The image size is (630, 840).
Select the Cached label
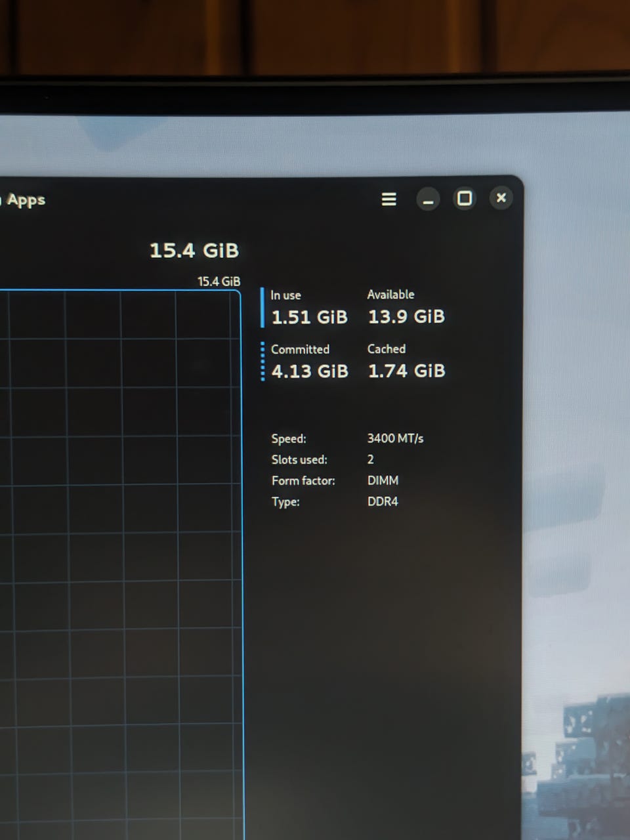pyautogui.click(x=387, y=349)
